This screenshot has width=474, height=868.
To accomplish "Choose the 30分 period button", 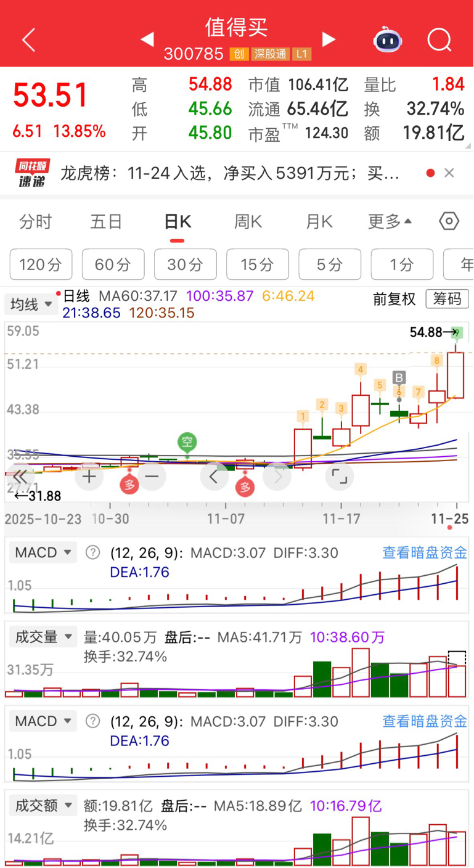I will click(x=186, y=264).
